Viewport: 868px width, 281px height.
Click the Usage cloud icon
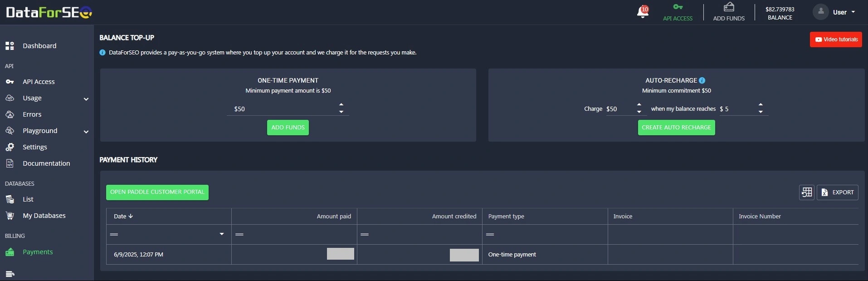[10, 98]
